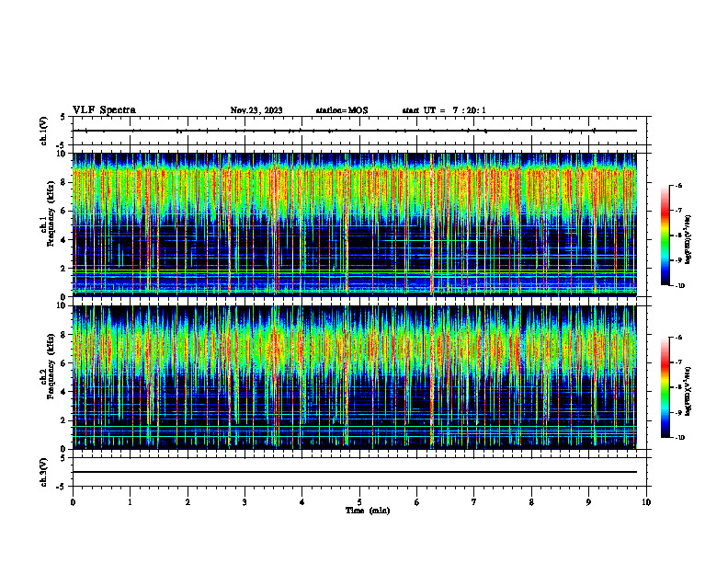Click time axis tick label "6"
728x563 pixels.
[x=417, y=502]
